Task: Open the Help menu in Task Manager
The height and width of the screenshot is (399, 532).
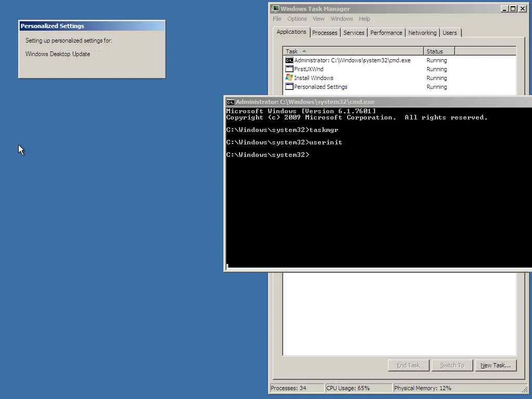Action: click(364, 19)
